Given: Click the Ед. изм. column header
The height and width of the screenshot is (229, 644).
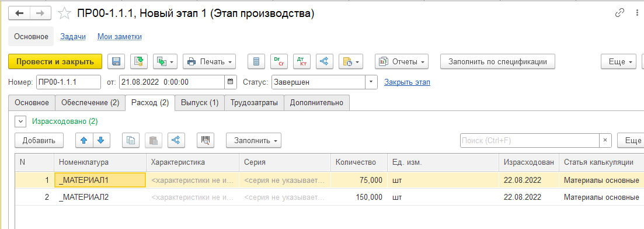Looking at the screenshot, I should [x=443, y=162].
